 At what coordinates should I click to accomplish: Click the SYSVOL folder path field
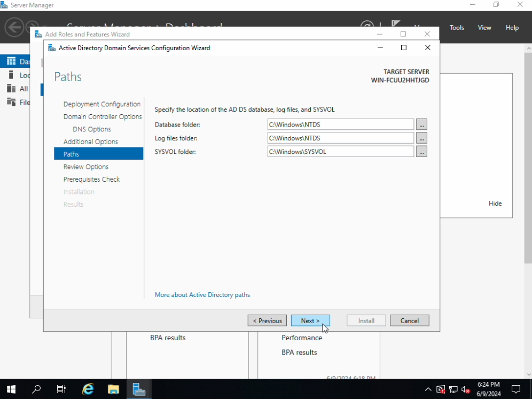(x=340, y=152)
